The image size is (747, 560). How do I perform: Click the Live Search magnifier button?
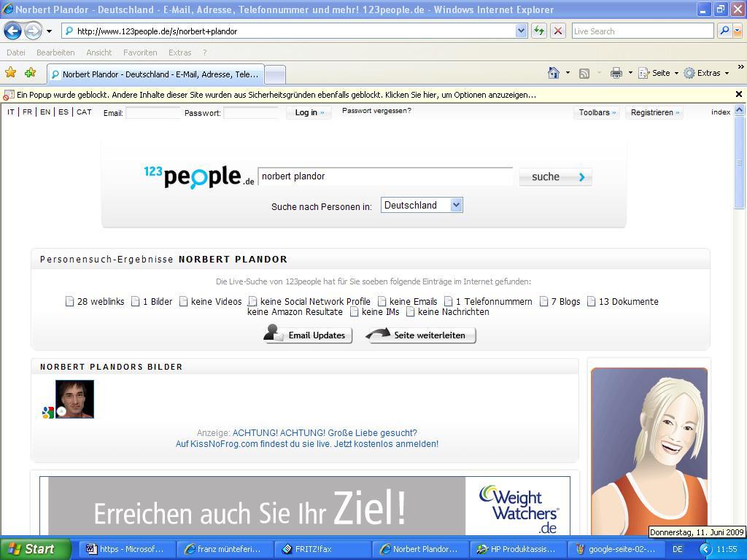point(724,31)
